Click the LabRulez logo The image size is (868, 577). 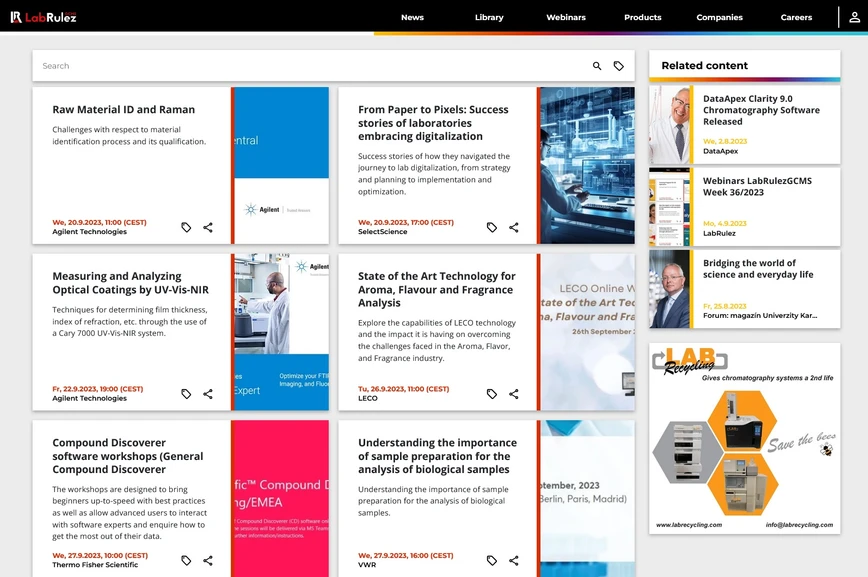[43, 17]
